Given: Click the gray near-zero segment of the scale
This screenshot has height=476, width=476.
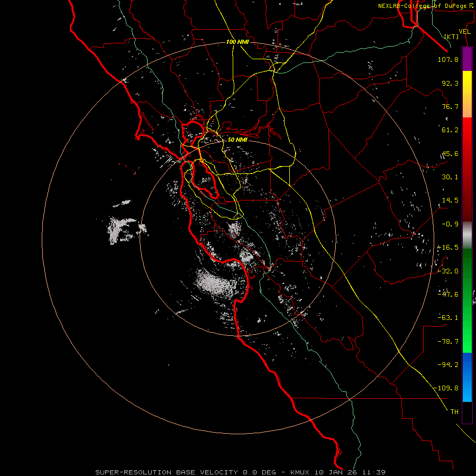Looking at the screenshot, I should click(x=467, y=235).
